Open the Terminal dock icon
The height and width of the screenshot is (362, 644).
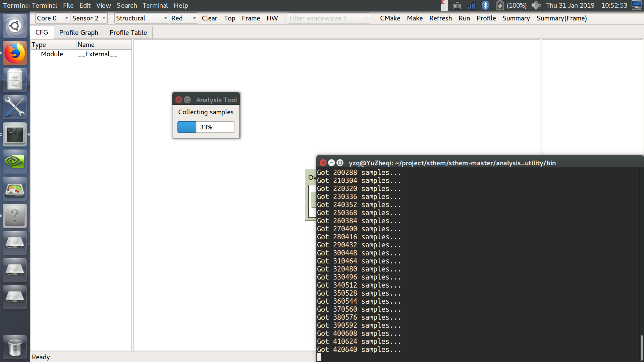point(15,134)
